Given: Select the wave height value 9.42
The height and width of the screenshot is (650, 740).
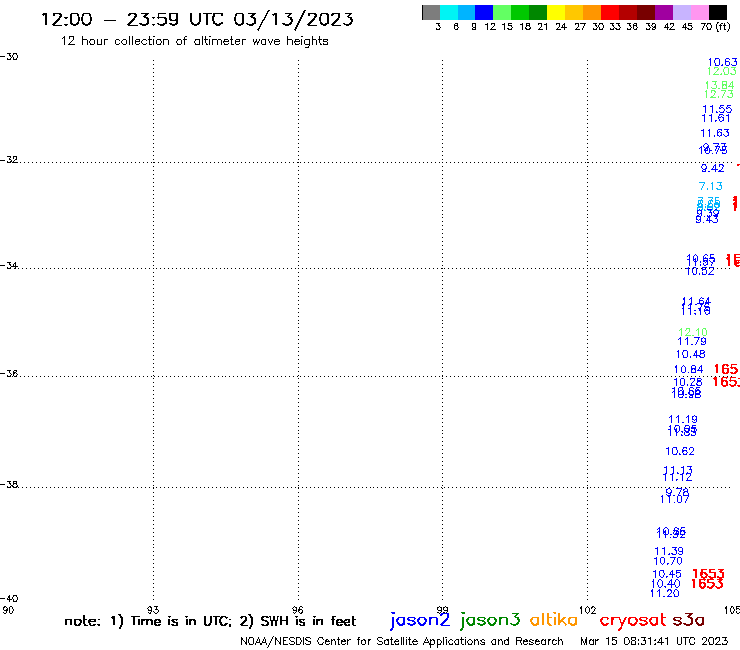Looking at the screenshot, I should tap(712, 169).
